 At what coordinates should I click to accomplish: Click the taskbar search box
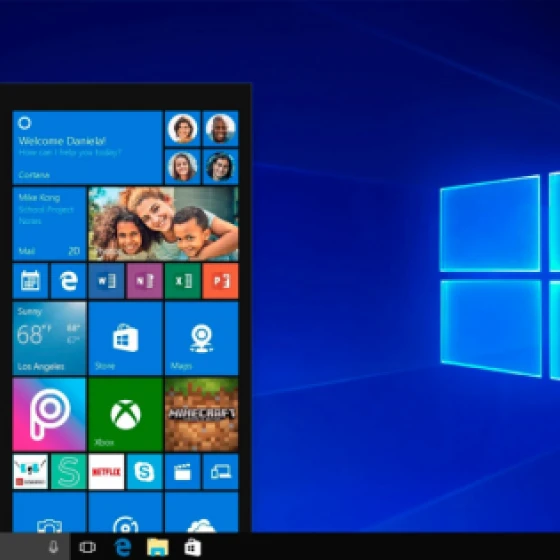[x=35, y=546]
